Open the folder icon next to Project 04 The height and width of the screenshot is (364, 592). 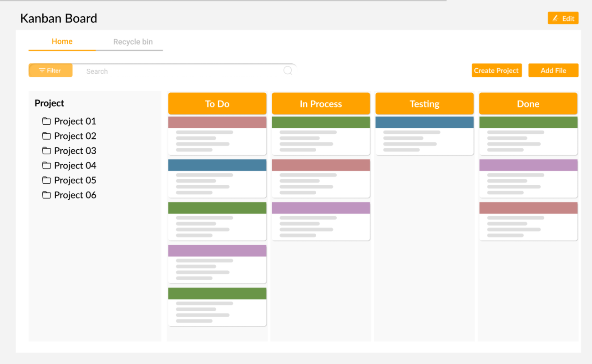point(46,165)
